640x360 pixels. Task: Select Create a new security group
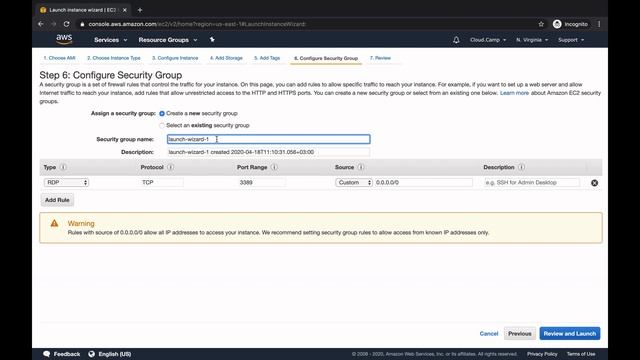[162, 113]
